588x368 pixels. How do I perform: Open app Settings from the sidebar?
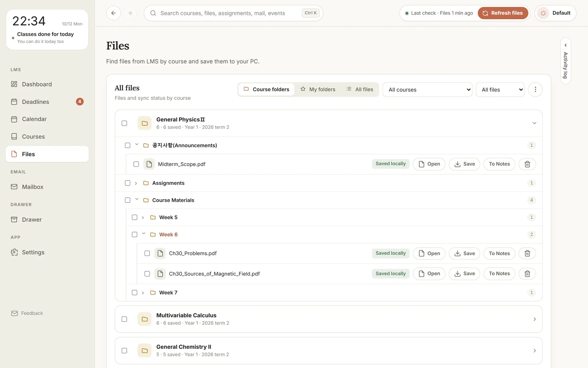pos(47,252)
